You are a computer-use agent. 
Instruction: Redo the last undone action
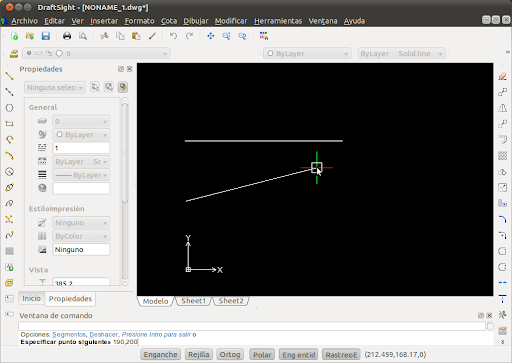coord(189,36)
